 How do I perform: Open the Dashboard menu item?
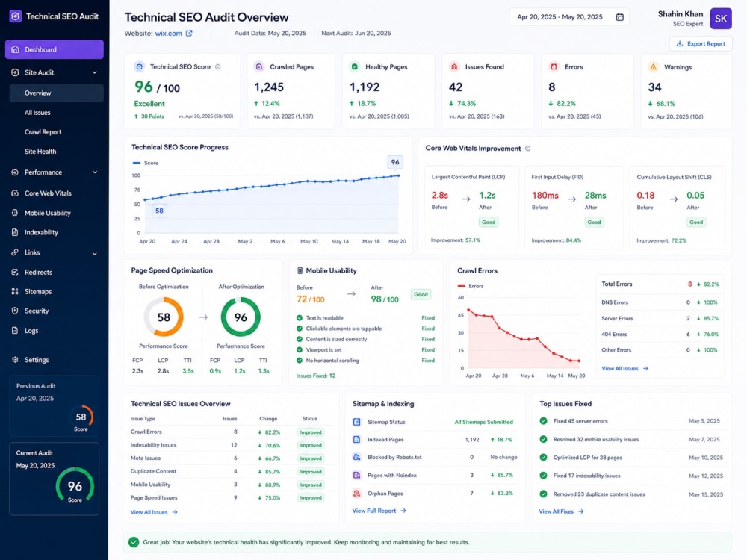55,49
